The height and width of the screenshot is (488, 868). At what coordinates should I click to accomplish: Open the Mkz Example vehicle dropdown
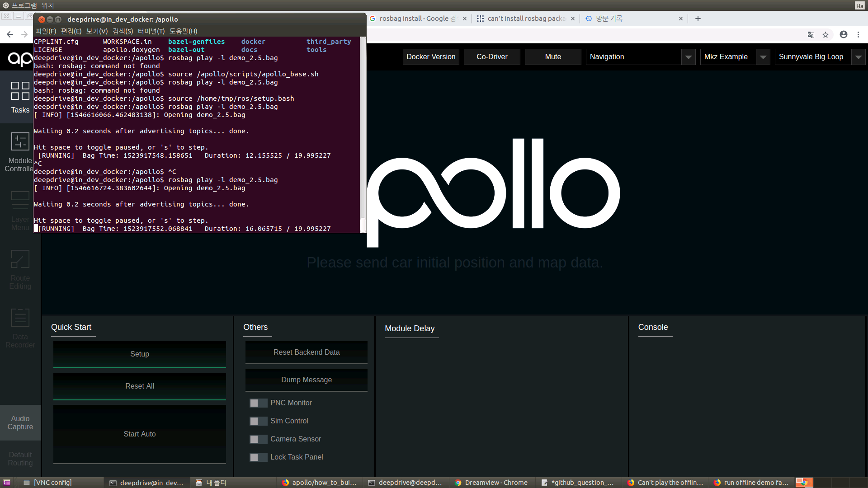pyautogui.click(x=763, y=57)
